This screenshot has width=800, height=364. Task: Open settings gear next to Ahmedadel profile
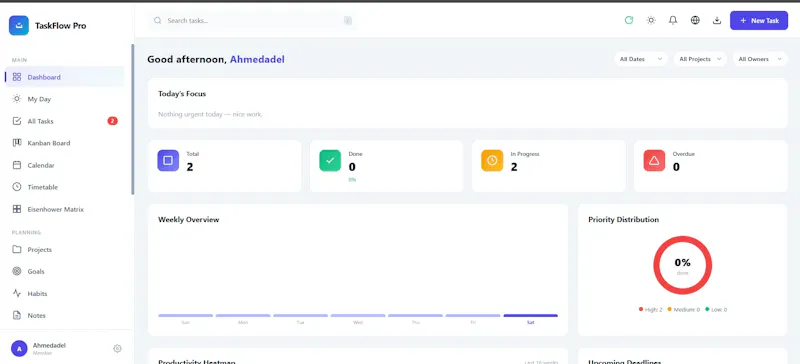(x=117, y=349)
